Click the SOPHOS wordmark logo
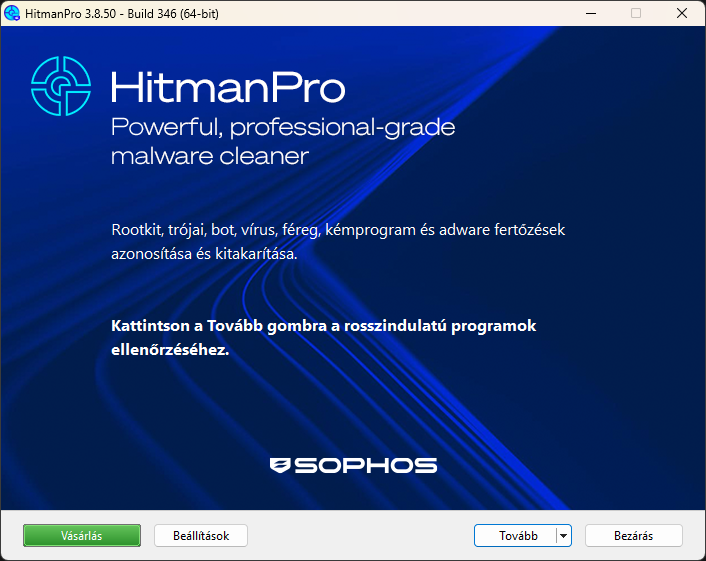This screenshot has width=706, height=561. [365, 465]
